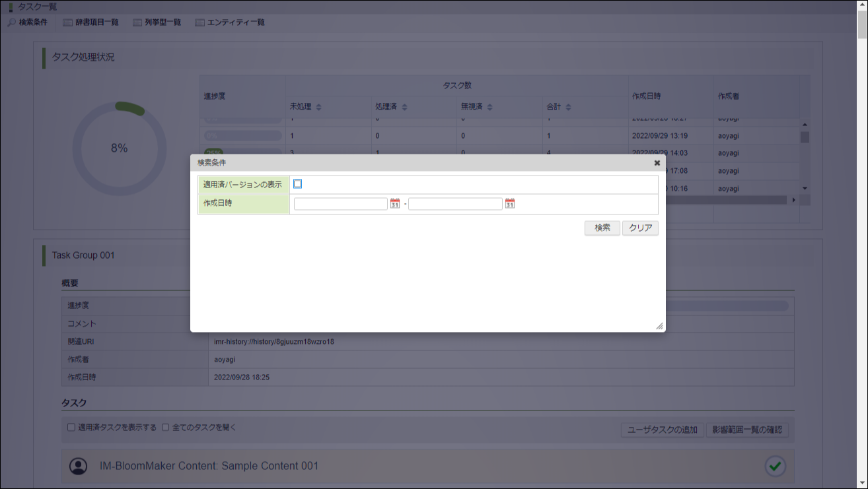
Task: Enable 全てのタスクを開く
Action: pos(164,428)
